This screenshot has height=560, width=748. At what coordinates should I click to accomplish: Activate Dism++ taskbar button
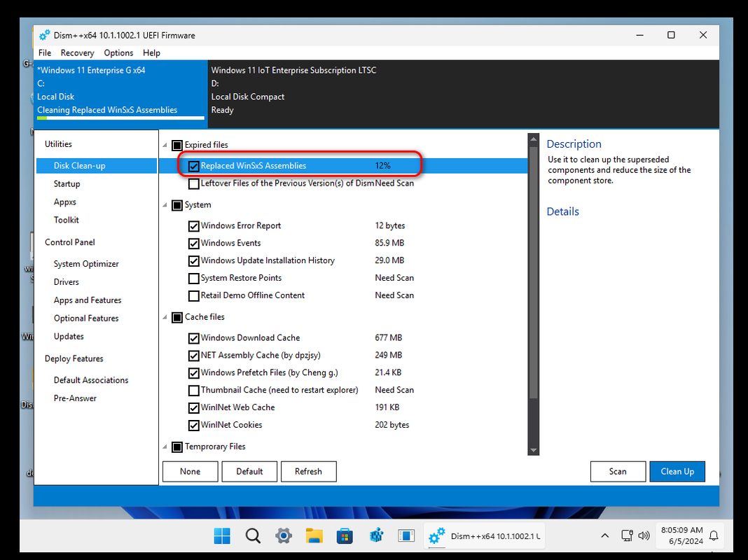484,535
